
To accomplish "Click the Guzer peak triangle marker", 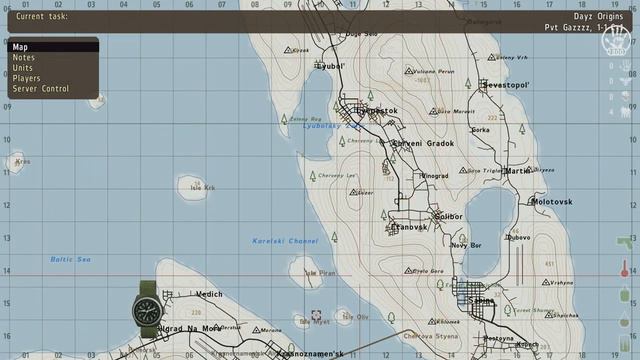I will 353,192.
